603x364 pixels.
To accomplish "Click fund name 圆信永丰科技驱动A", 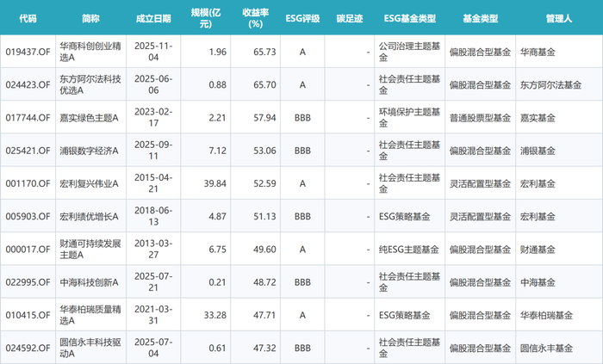I will 90,349.
